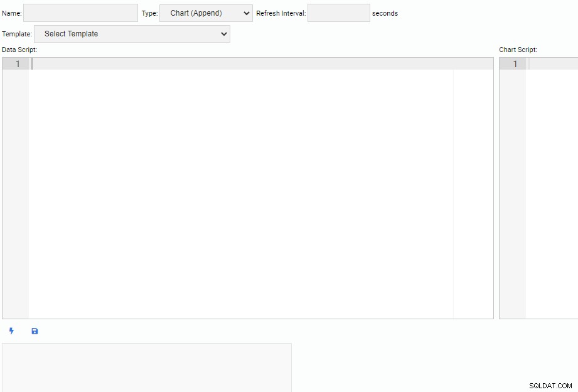
Task: Place cursor in the Chart Script editor
Action: [x=538, y=188]
